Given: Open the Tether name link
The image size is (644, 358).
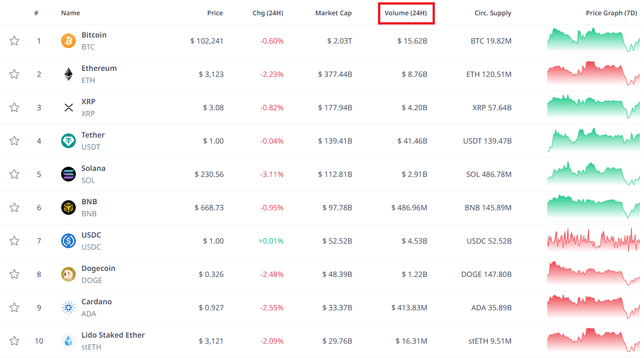Looking at the screenshot, I should tap(93, 135).
